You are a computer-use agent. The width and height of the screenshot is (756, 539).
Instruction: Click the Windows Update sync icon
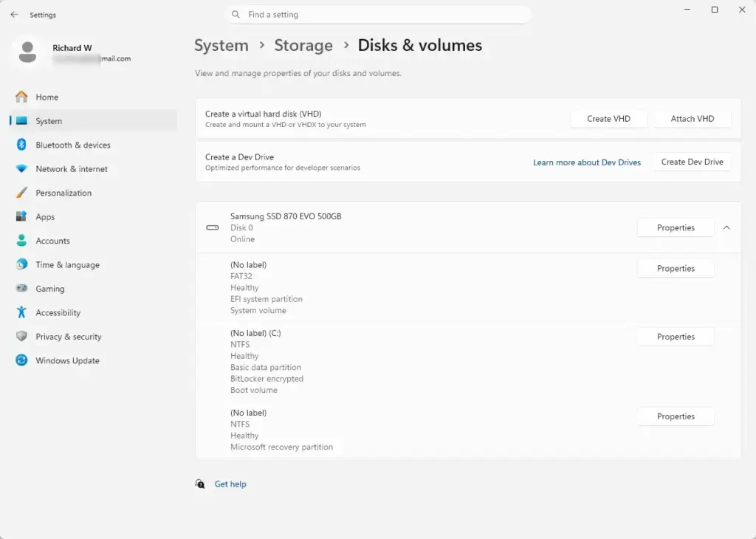(x=21, y=360)
